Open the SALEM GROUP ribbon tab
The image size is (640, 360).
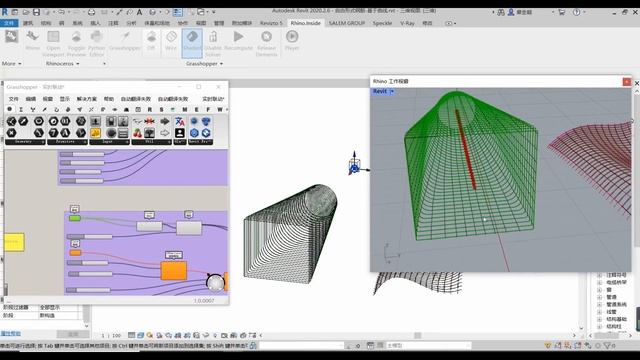347,23
